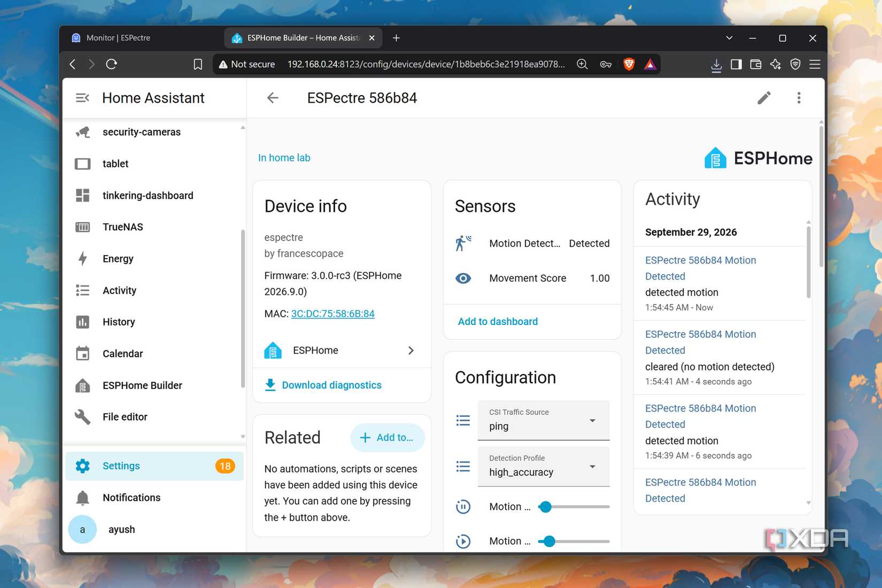Open the tablet dashboard in sidebar
Viewport: 882px width, 588px height.
pos(155,164)
